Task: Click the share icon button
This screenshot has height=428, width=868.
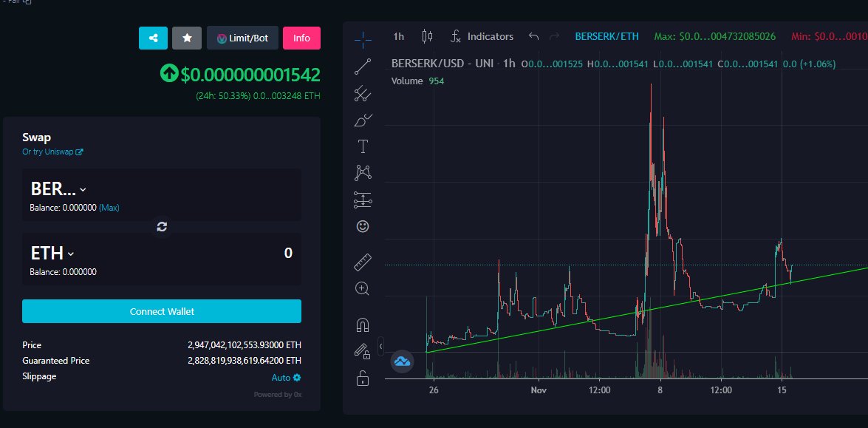Action: (154, 38)
